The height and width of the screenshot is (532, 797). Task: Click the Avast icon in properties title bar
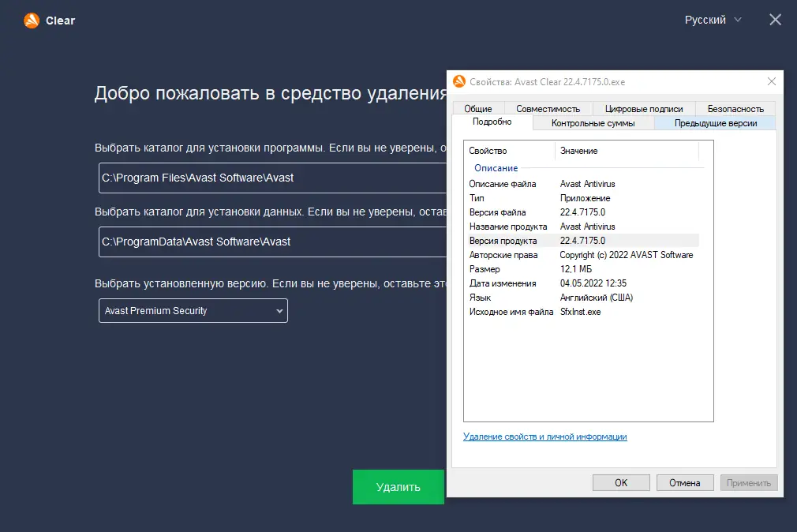pos(459,81)
